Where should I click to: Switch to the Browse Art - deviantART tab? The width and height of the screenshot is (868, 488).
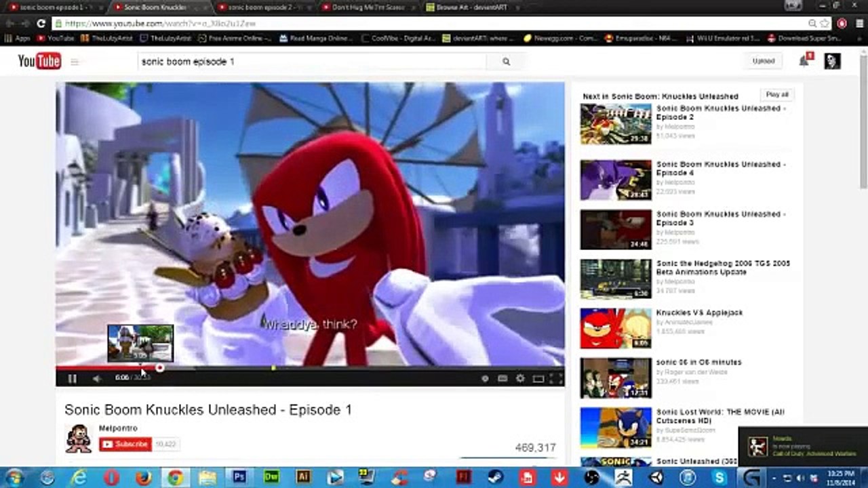point(471,7)
